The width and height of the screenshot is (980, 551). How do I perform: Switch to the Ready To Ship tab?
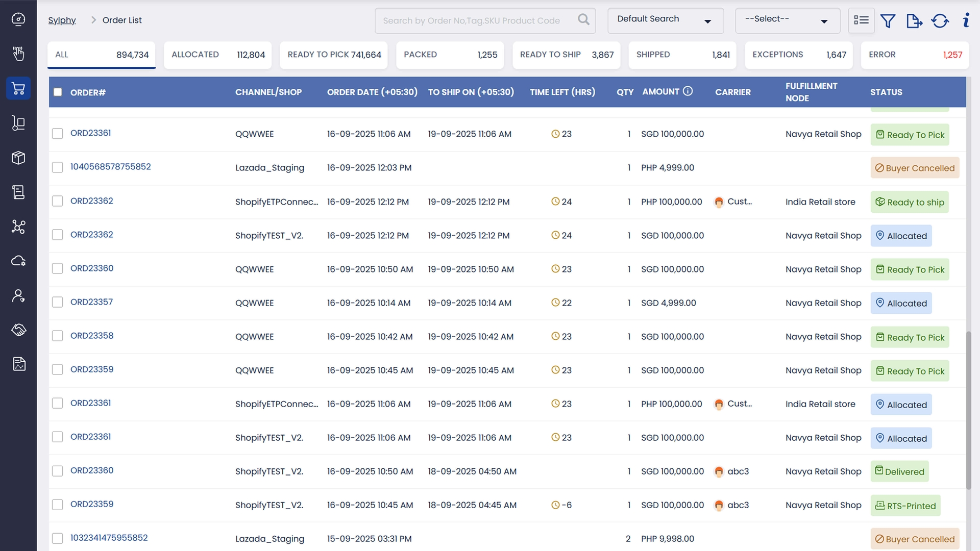coord(566,55)
